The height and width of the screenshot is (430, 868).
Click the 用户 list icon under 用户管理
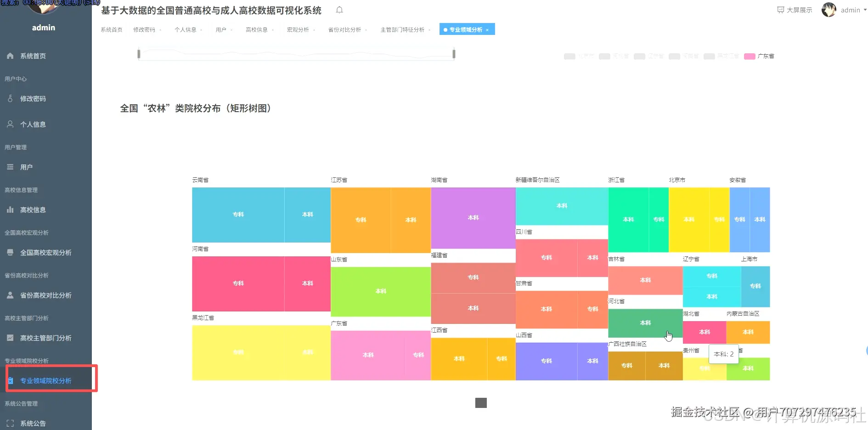pyautogui.click(x=10, y=167)
